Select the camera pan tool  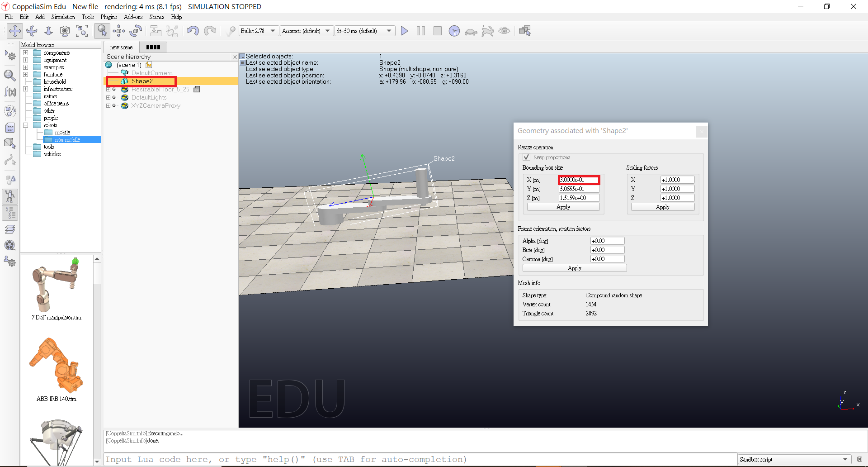tap(15, 31)
